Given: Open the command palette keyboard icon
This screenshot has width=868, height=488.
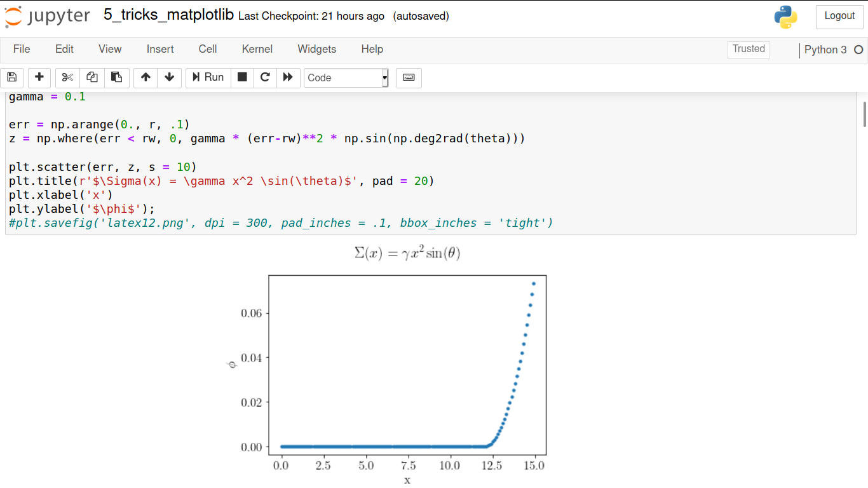Looking at the screenshot, I should coord(409,78).
